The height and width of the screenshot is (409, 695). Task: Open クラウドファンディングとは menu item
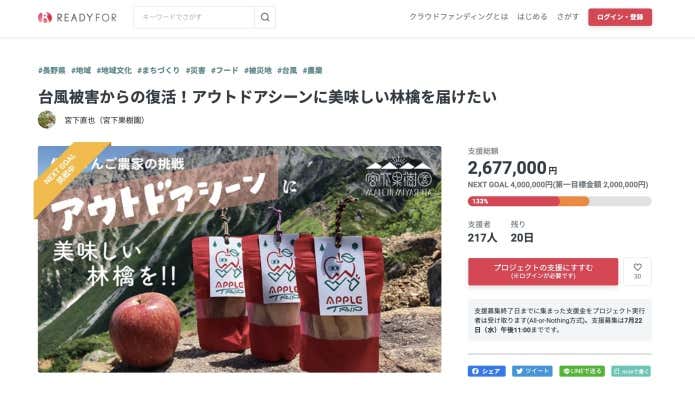point(458,17)
